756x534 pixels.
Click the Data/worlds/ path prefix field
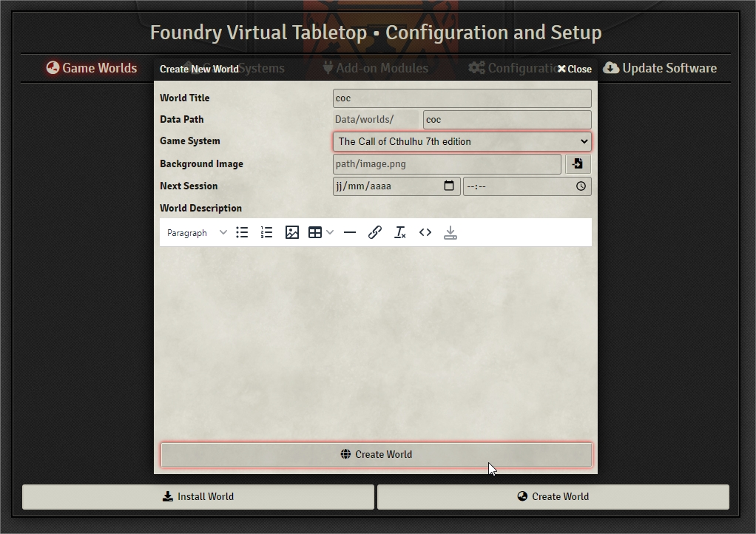pos(376,120)
